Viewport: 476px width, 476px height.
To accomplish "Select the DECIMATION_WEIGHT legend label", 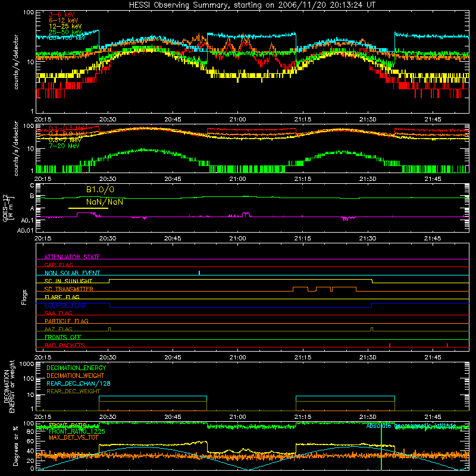I will coord(76,375).
